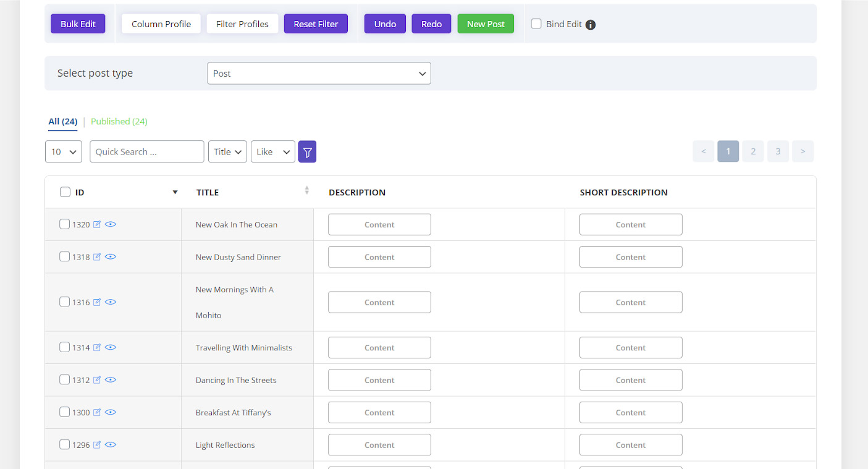Go to previous page arrow

pyautogui.click(x=704, y=151)
